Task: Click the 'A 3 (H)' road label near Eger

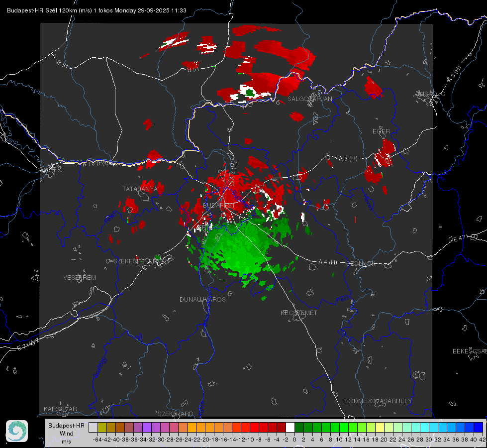Action: [x=348, y=159]
